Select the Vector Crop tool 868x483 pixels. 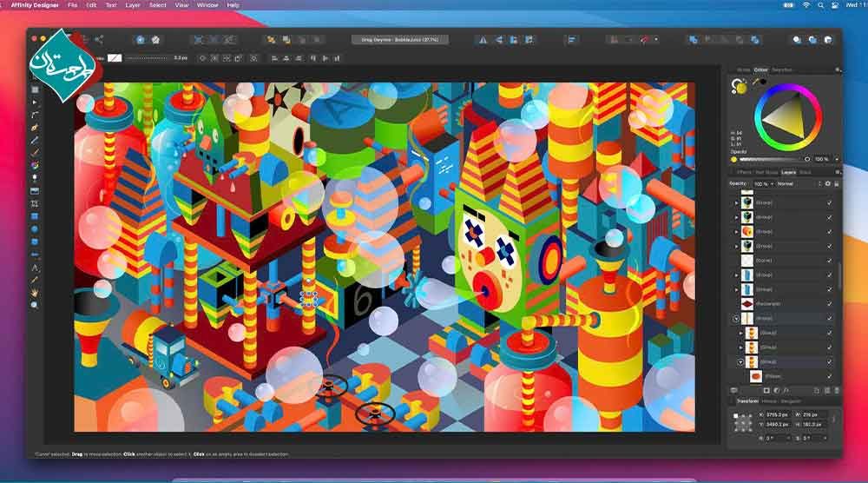[35, 204]
